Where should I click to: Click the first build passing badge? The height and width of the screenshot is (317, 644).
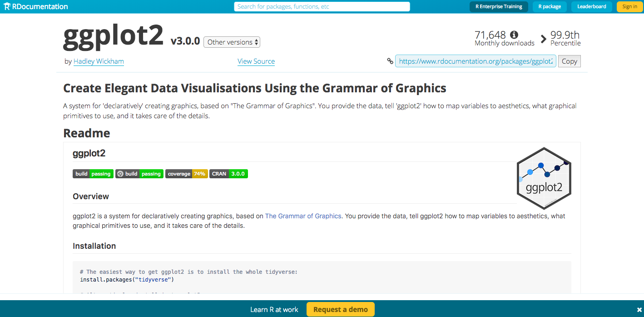[x=93, y=174]
